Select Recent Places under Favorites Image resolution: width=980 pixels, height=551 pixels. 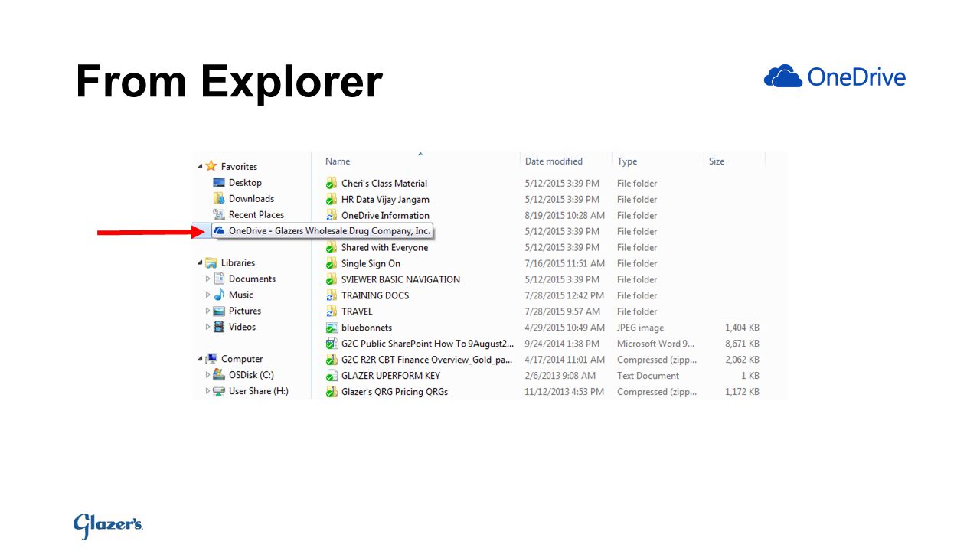[x=256, y=215]
